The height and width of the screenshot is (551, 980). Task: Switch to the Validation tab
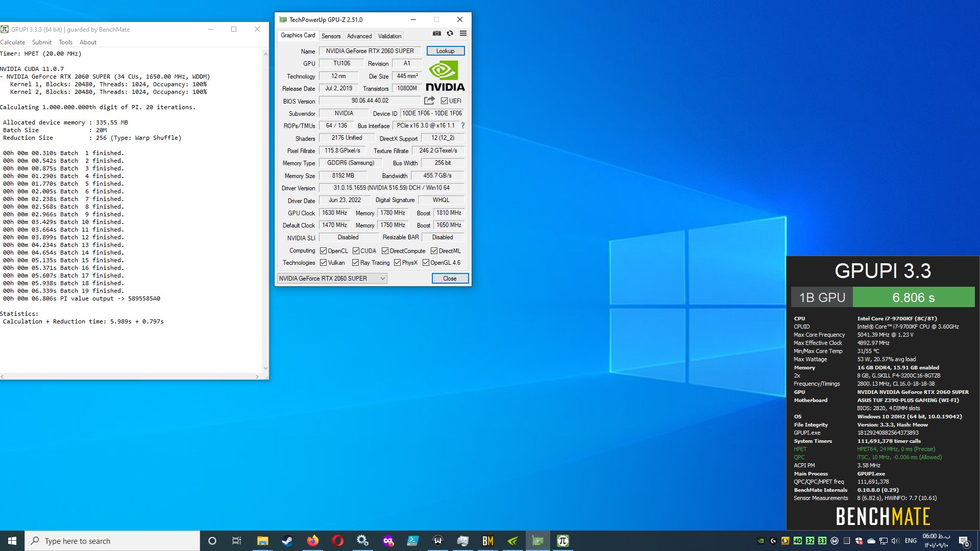389,36
